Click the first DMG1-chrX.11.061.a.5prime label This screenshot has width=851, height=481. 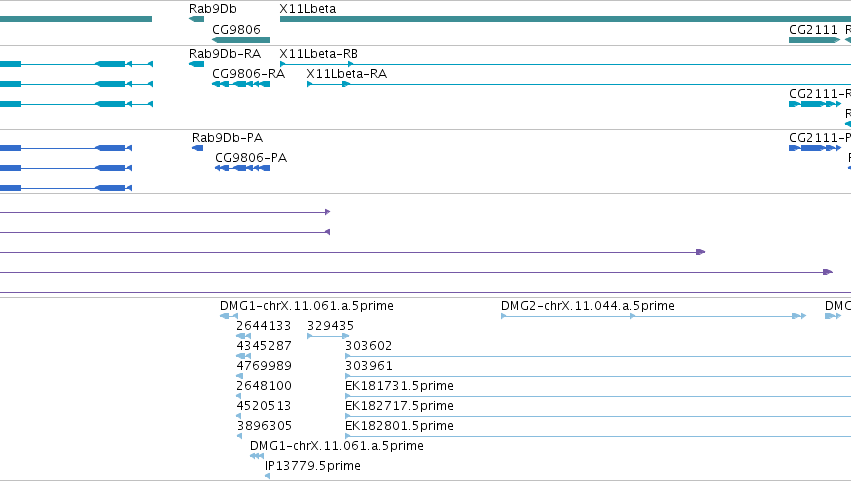coord(307,306)
